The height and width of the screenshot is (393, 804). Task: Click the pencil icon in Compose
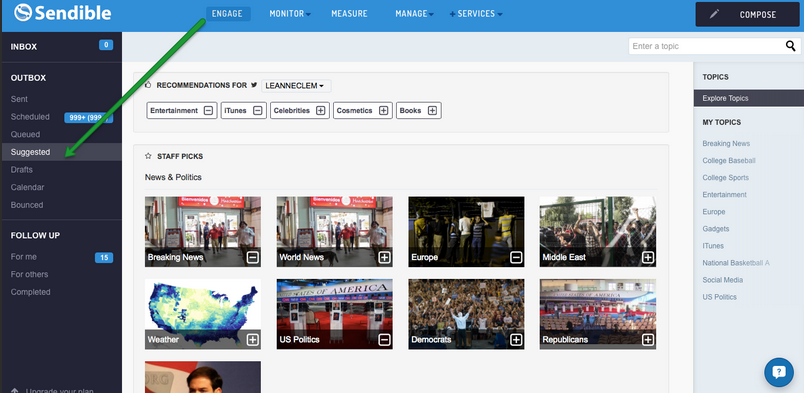point(714,14)
